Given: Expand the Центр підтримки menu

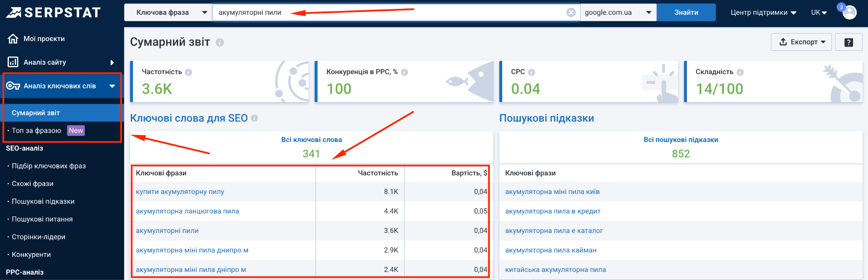Looking at the screenshot, I should point(763,12).
